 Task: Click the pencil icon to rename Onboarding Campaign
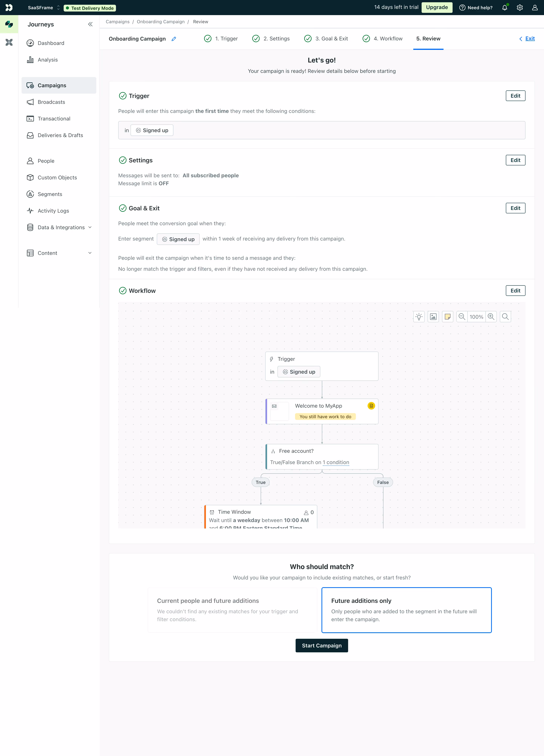coord(174,39)
